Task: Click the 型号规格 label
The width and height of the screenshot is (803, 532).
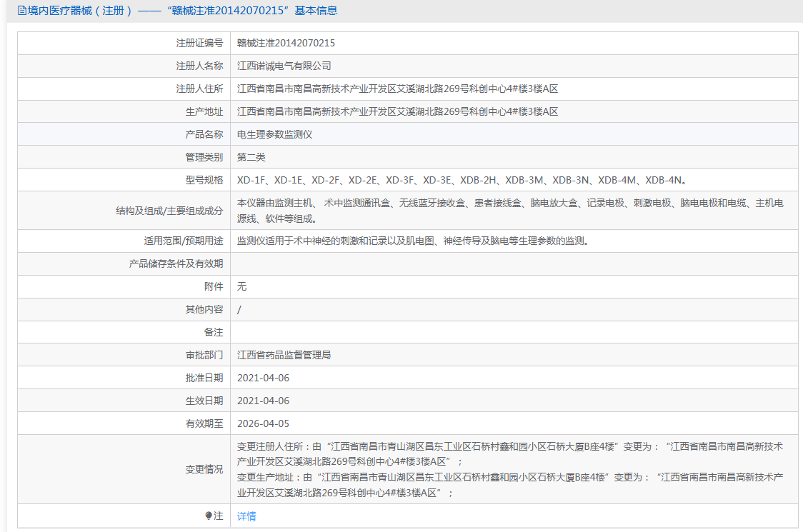Action: pos(204,180)
